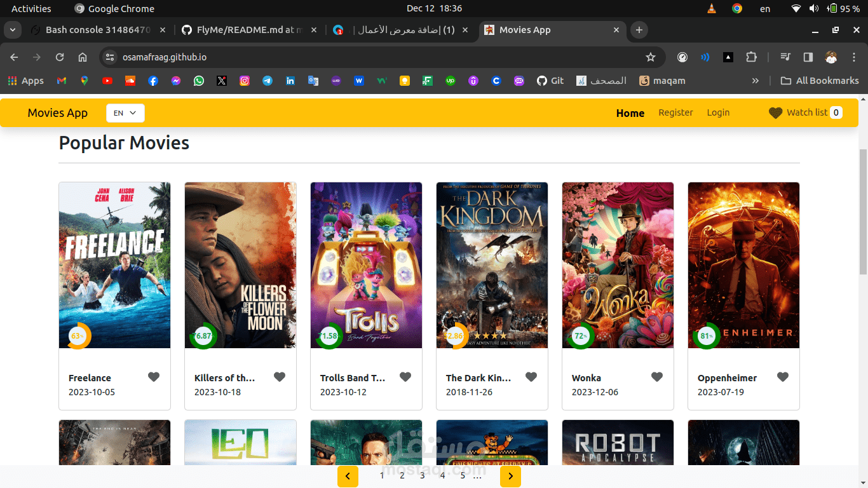Screen dimensions: 868x488
Task: Click the blue sound-wave extension icon
Action: (x=705, y=57)
